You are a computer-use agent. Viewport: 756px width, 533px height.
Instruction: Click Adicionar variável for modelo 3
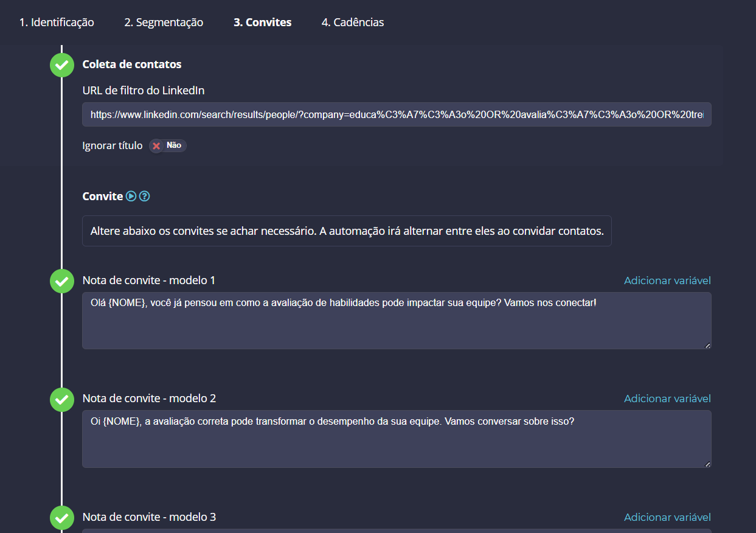[667, 517]
